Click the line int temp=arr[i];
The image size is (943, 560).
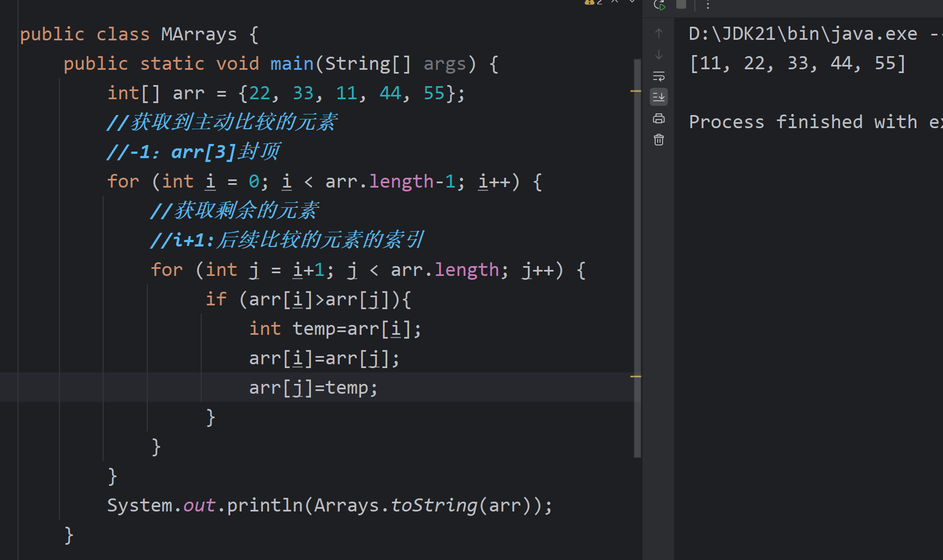pyautogui.click(x=335, y=329)
